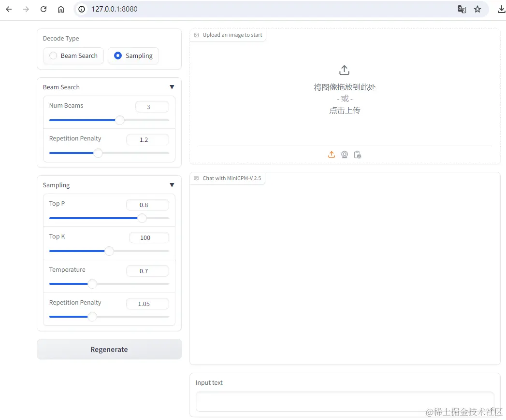Click the Top K value field

coord(149,238)
